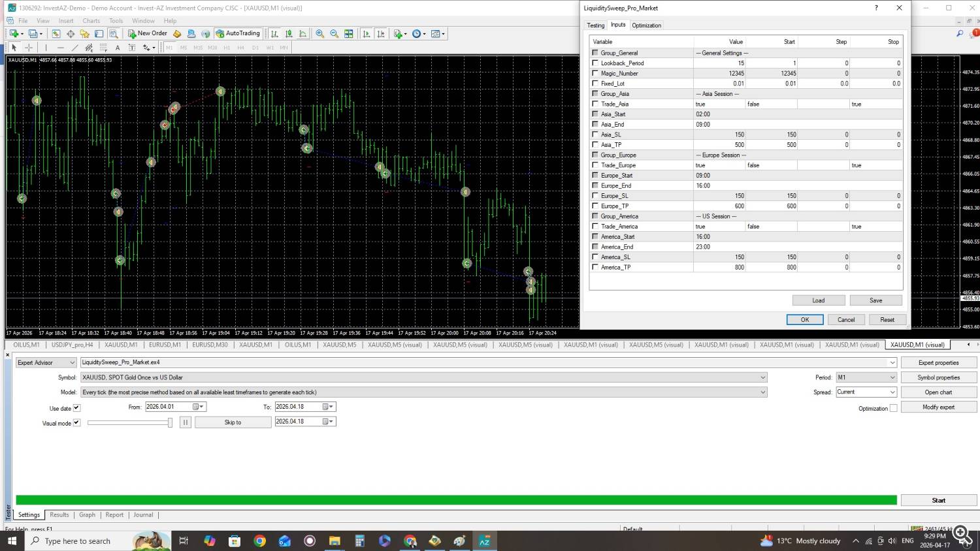Check the Europe_TP variable checkbox
Viewport: 980px width, 551px height.
coord(595,206)
